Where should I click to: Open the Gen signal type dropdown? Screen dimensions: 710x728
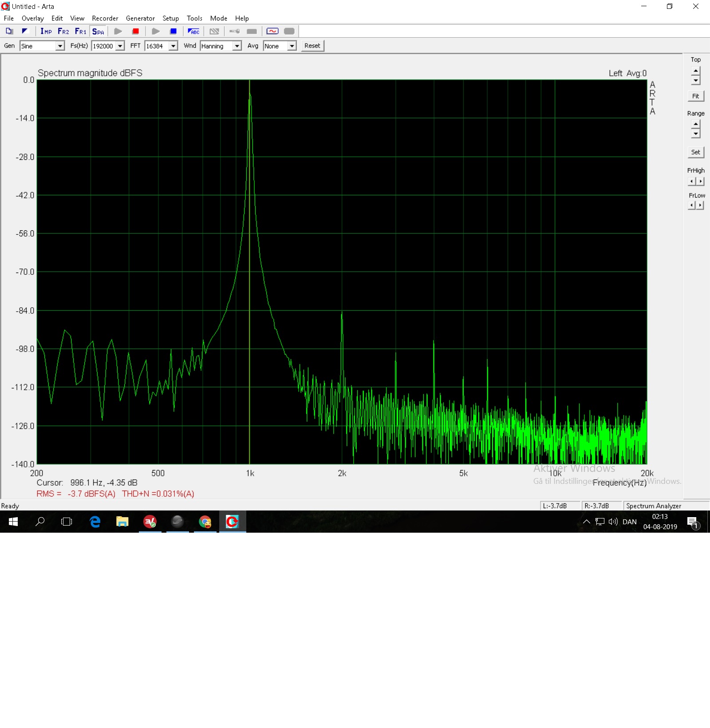tap(60, 46)
